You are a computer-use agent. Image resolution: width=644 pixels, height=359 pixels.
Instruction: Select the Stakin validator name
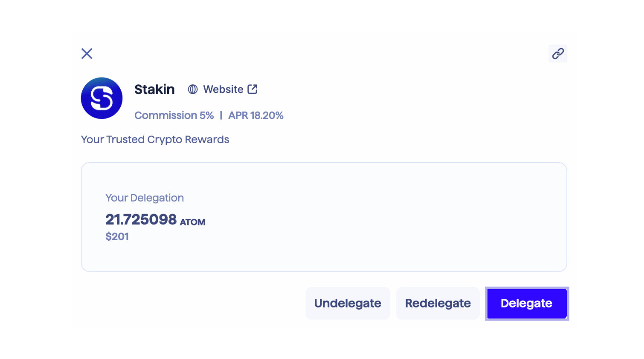[x=154, y=90]
